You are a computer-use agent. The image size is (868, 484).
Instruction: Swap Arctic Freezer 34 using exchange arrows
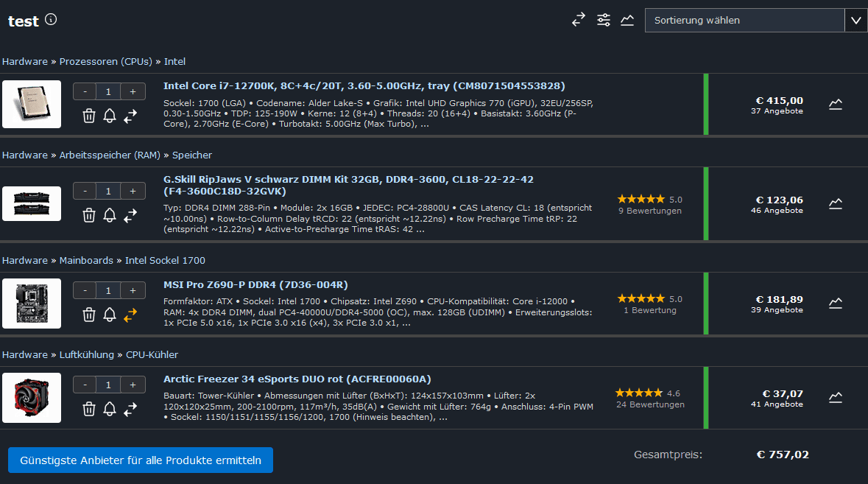point(130,410)
